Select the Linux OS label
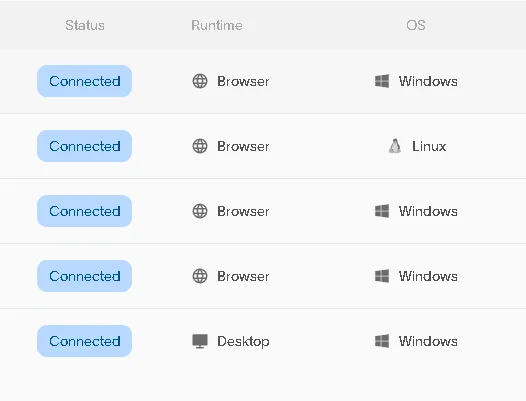This screenshot has width=526, height=401. click(x=429, y=146)
